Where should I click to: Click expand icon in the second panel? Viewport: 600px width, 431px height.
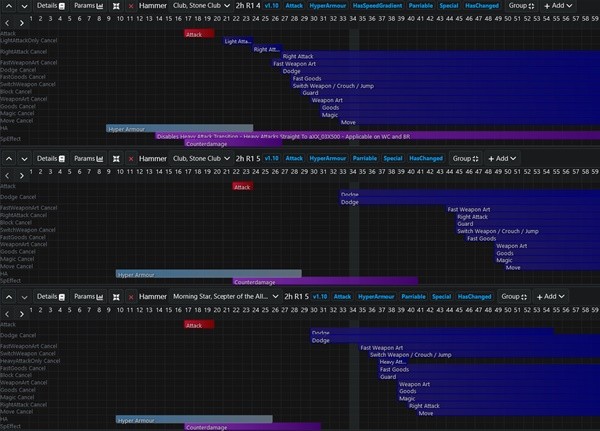coord(116,158)
